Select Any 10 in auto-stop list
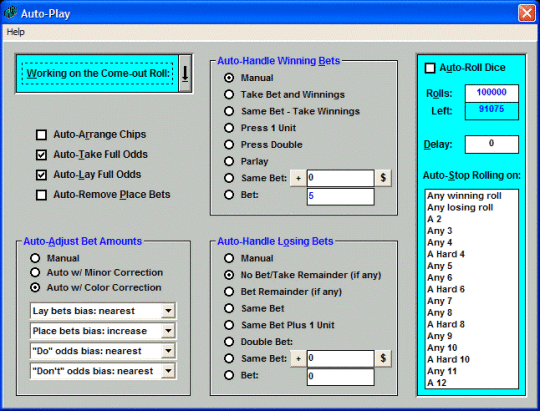This screenshot has width=540, height=411. tap(471, 348)
